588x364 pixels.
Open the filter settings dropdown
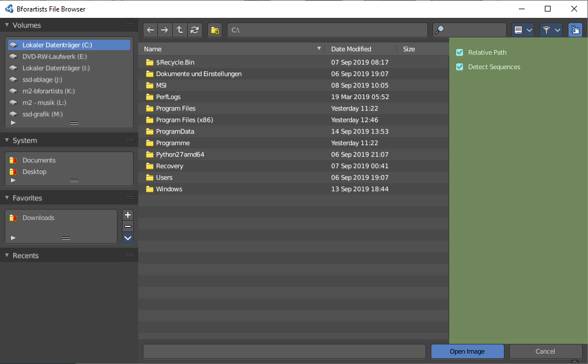(x=551, y=30)
